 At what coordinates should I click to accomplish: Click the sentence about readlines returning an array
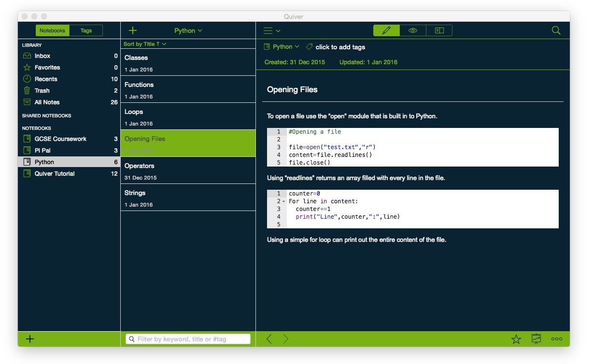[x=356, y=178]
